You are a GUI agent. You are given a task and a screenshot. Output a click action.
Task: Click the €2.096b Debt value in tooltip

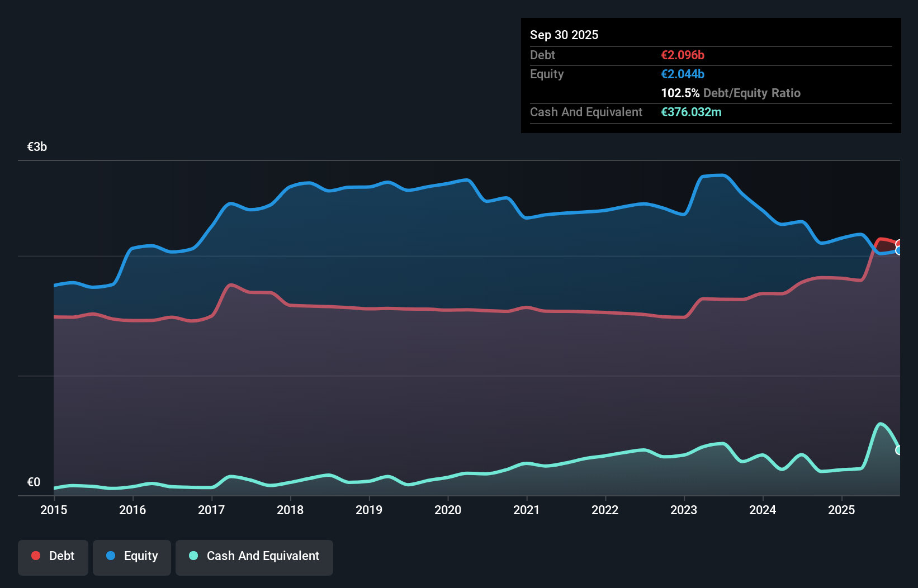683,55
